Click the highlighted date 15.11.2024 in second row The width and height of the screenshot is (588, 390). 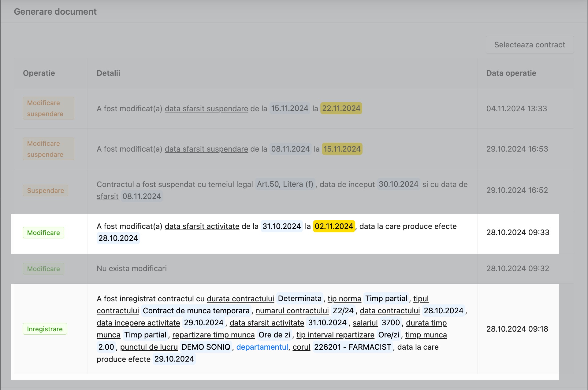(x=342, y=149)
